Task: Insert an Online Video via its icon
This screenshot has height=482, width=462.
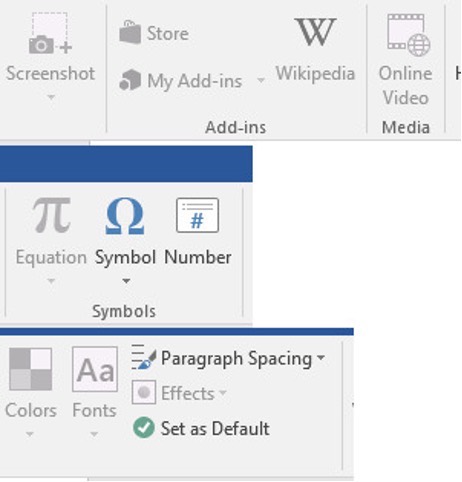Action: tap(408, 35)
